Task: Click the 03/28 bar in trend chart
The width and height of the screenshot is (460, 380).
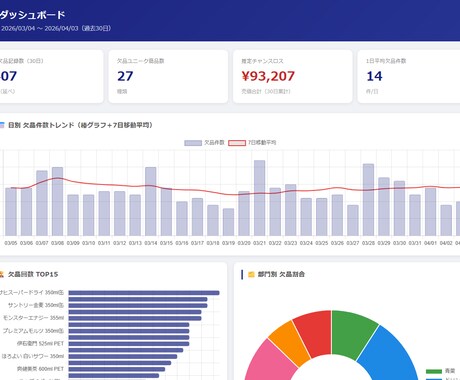Action: tap(368, 200)
